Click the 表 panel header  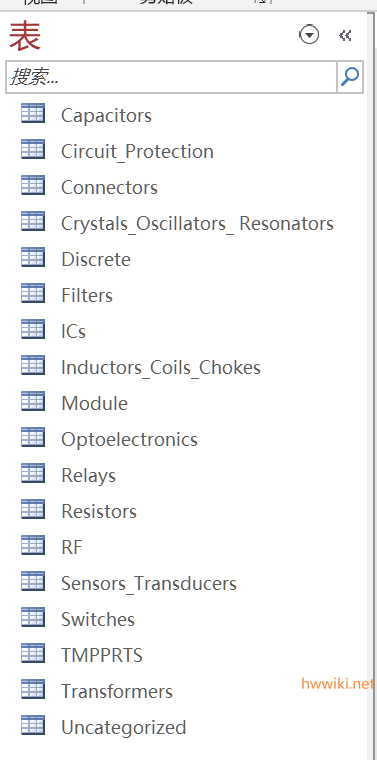point(25,36)
